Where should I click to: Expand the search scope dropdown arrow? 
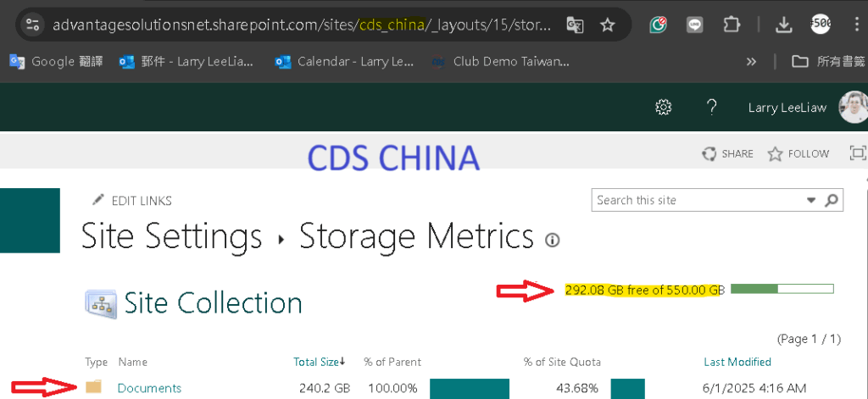pos(811,200)
